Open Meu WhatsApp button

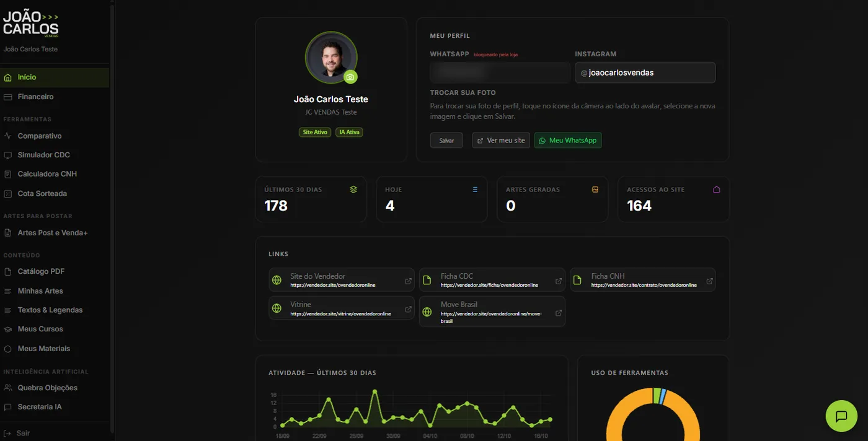click(568, 141)
